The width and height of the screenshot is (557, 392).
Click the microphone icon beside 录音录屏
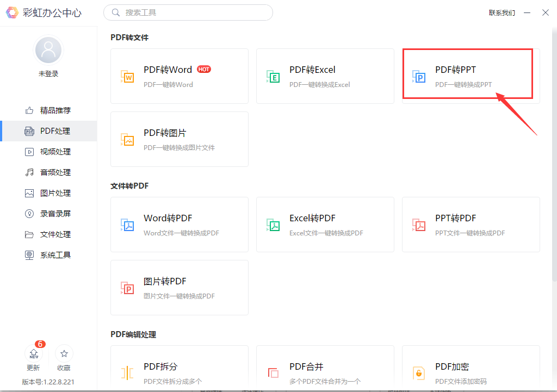pos(29,214)
